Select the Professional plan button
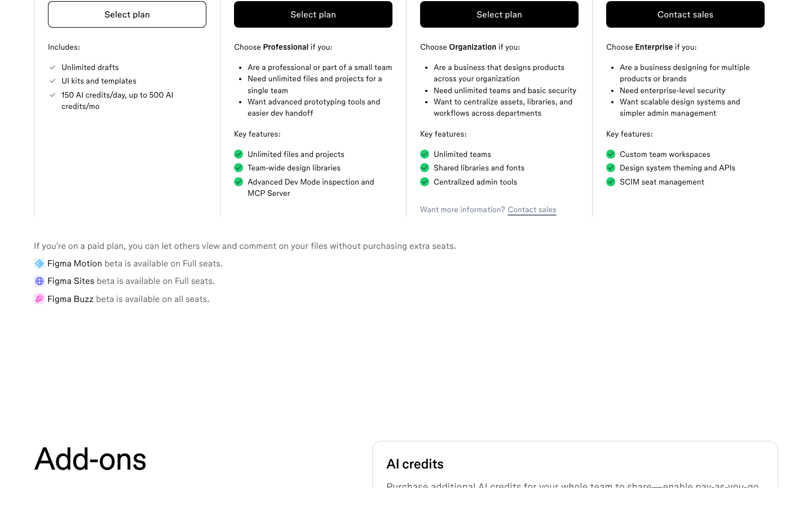The image size is (812, 508). tap(313, 14)
